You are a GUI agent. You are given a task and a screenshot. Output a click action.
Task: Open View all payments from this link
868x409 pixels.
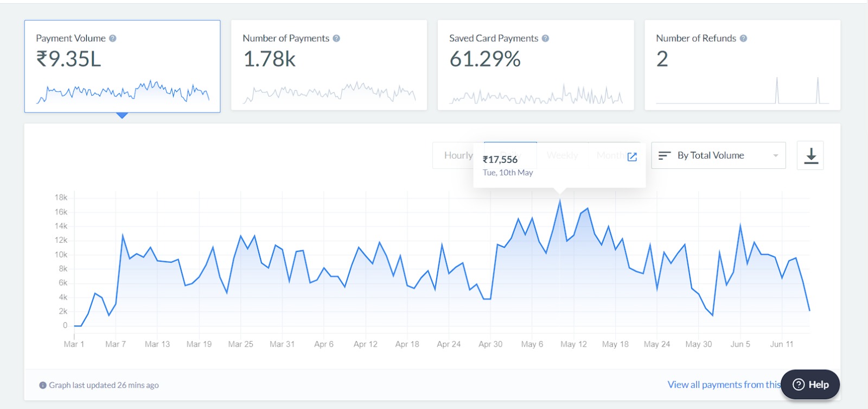click(724, 385)
